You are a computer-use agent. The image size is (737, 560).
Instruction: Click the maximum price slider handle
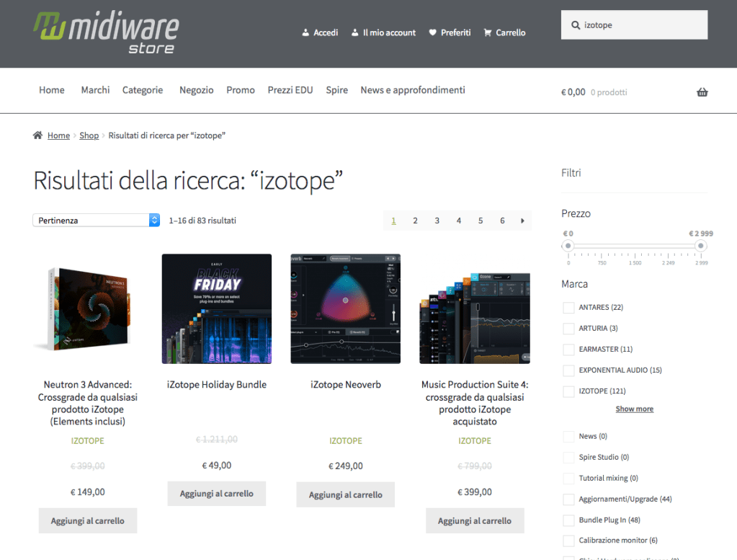click(x=700, y=246)
